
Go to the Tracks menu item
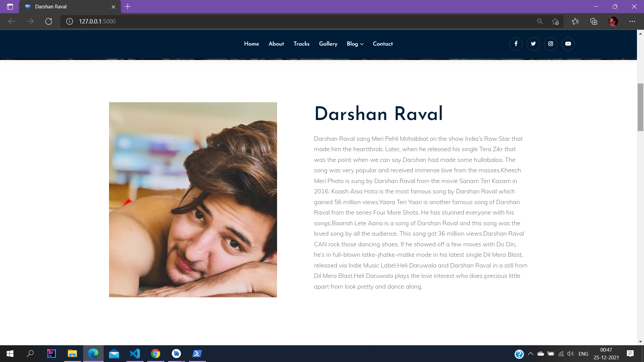click(x=301, y=44)
